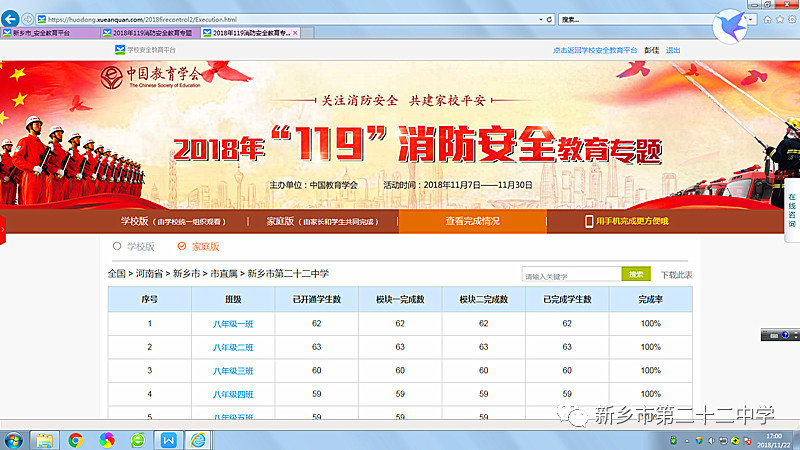Click the phone icon beside 用手机完成更方便哦
Screen dimensions: 800x450
click(589, 221)
